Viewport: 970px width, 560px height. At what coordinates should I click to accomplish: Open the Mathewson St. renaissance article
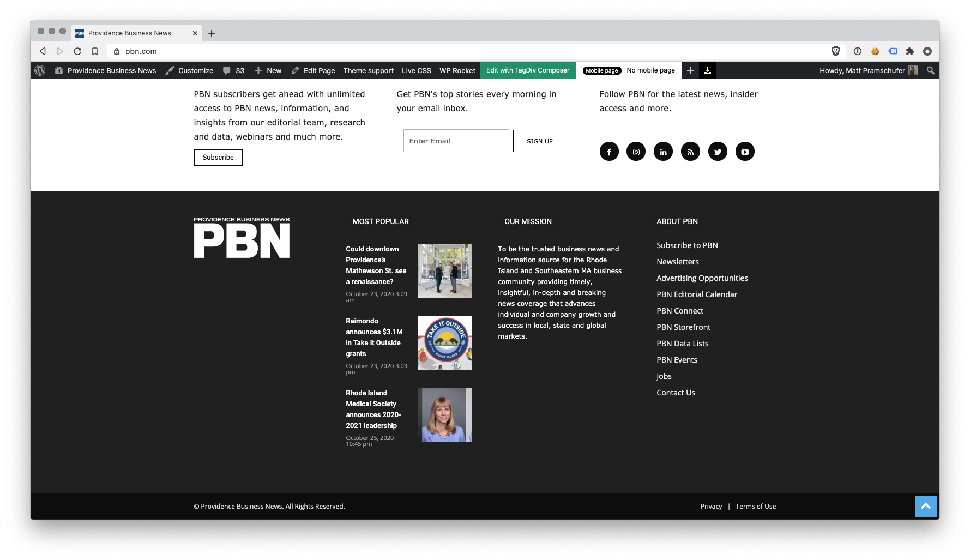click(376, 266)
